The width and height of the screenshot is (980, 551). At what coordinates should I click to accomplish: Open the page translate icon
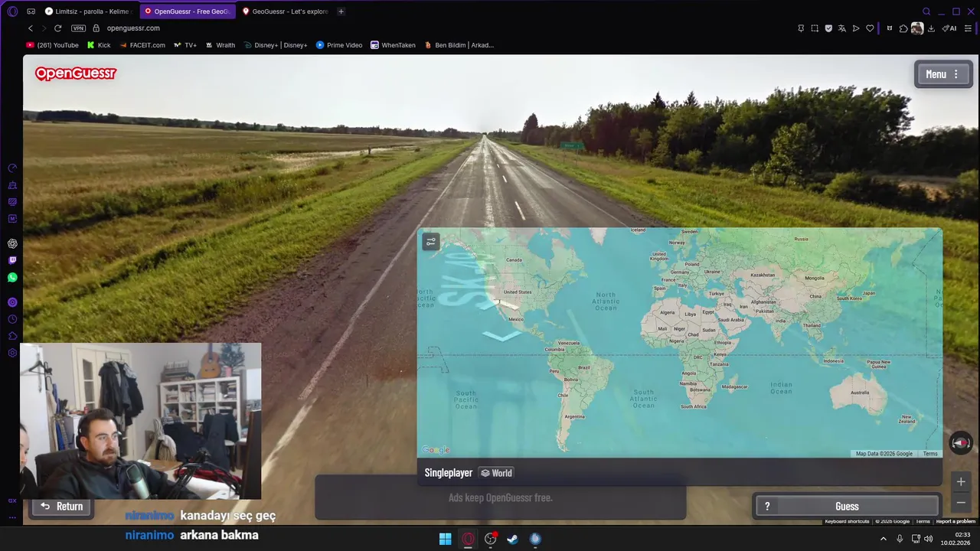842,28
